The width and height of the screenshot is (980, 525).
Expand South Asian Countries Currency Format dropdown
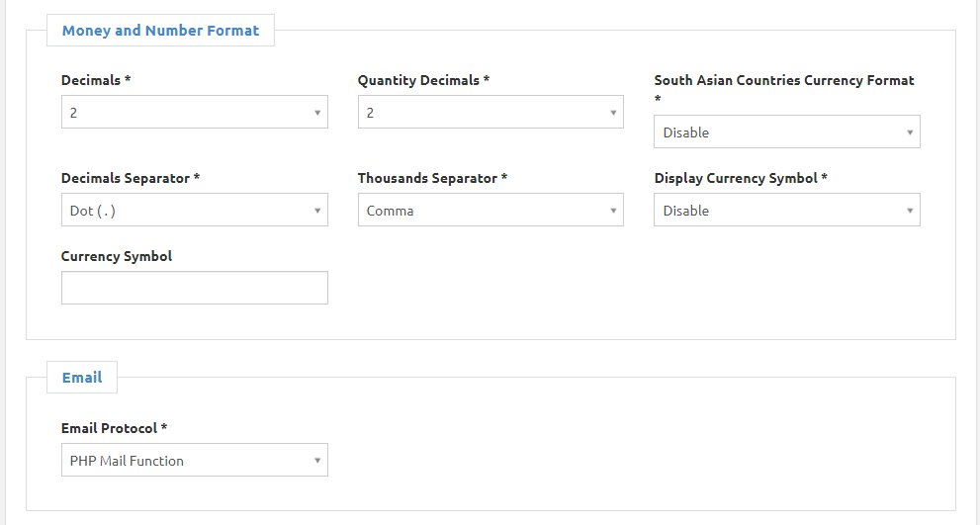tap(786, 132)
